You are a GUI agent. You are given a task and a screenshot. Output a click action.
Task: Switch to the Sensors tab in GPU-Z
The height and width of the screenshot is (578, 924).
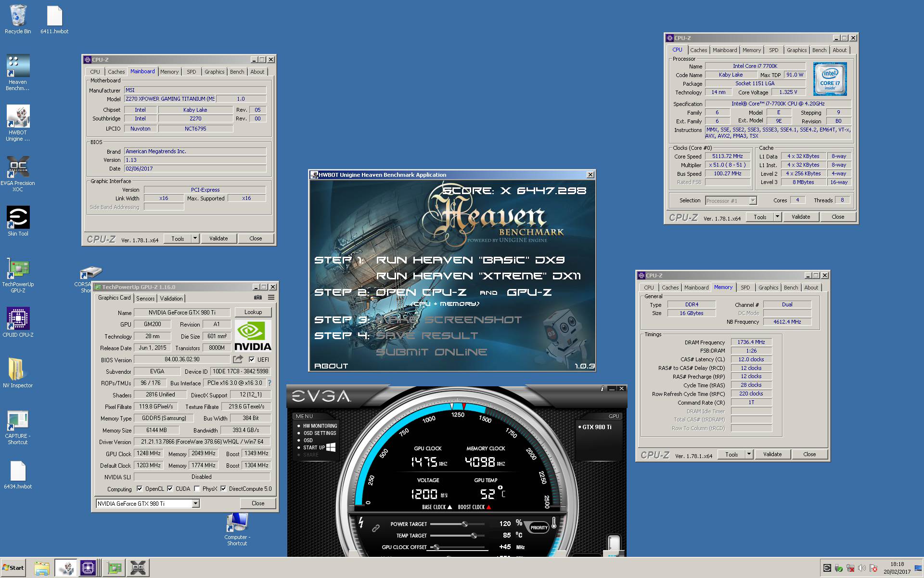click(145, 299)
